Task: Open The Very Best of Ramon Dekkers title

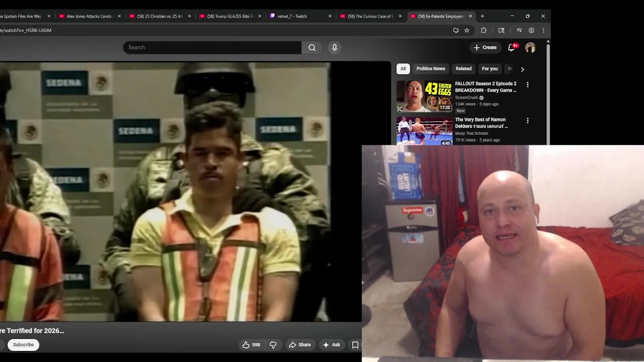Action: (x=481, y=123)
